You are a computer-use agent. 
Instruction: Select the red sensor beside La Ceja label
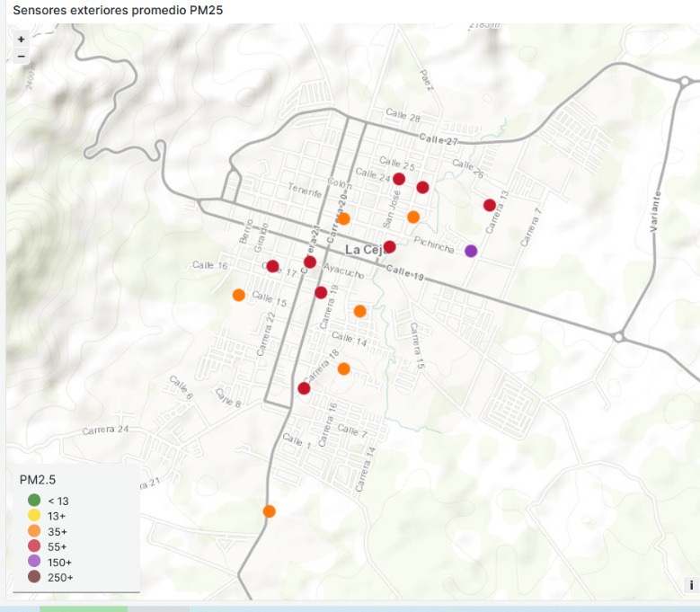[x=390, y=246]
